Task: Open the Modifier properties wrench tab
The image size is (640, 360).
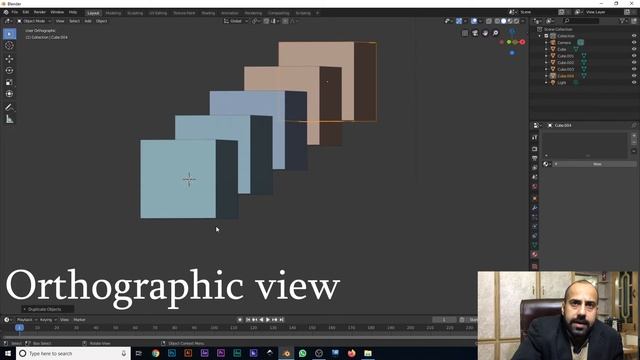Action: 534,208
